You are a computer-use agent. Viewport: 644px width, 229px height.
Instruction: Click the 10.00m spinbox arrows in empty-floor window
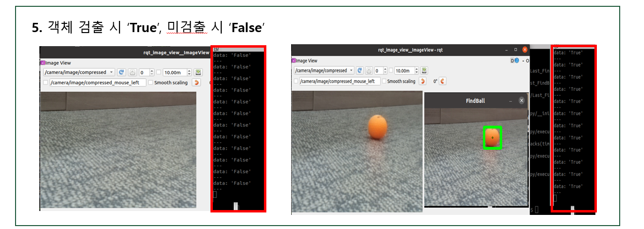tap(190, 72)
